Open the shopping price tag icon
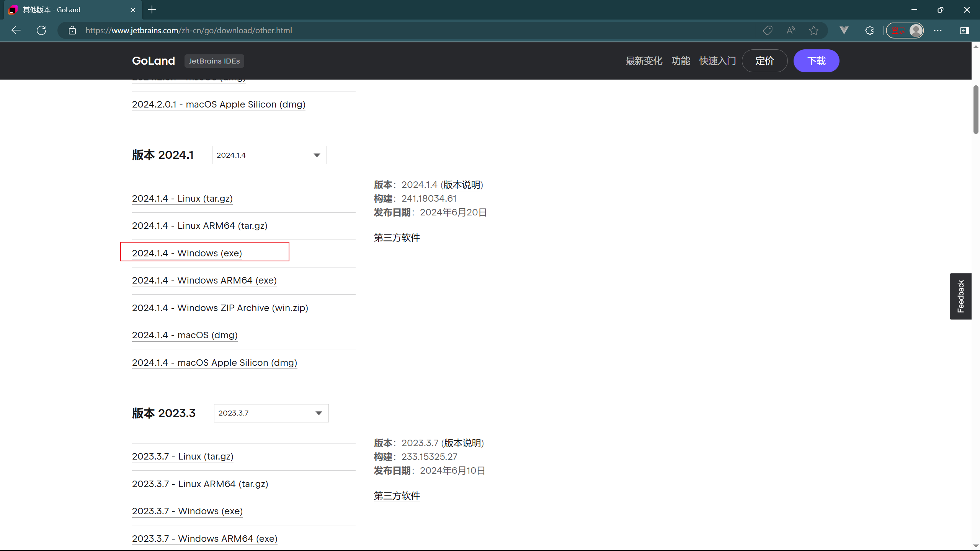The height and width of the screenshot is (551, 980). 768,30
